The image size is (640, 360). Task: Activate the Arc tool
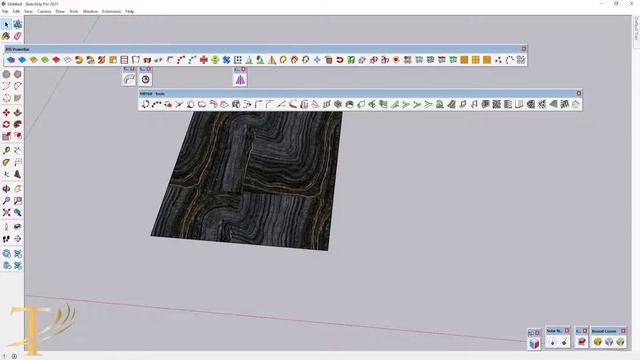[x=6, y=86]
